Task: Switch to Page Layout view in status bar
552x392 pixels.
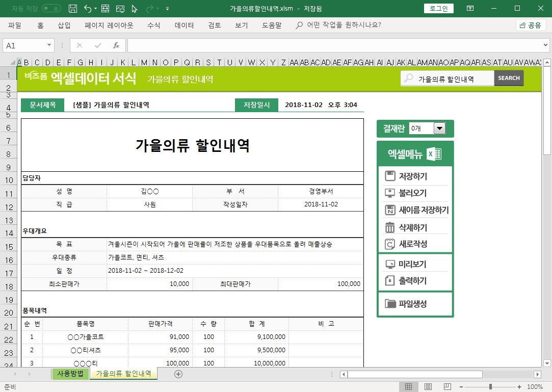Action: (428, 387)
